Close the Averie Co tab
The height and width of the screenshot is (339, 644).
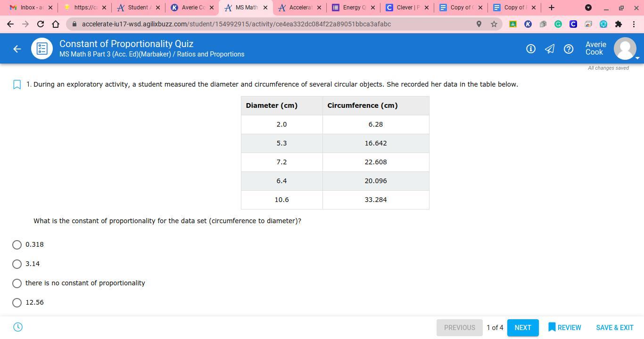tap(212, 8)
